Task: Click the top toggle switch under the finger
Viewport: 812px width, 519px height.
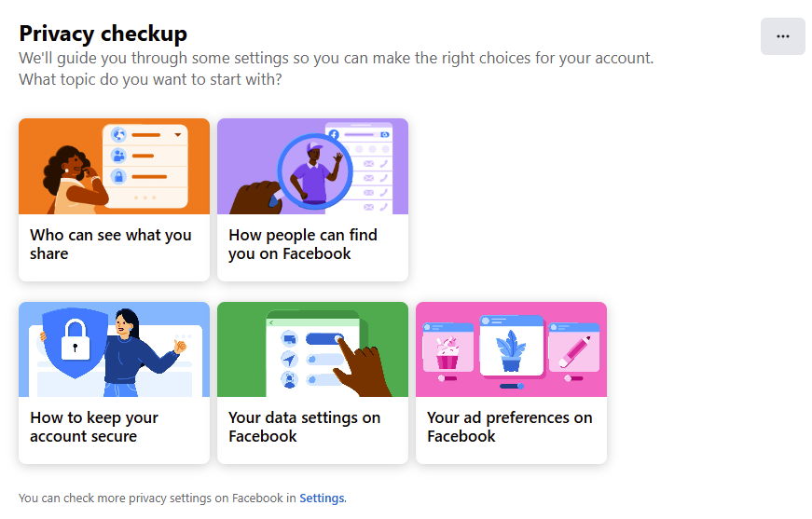Action: 324,339
